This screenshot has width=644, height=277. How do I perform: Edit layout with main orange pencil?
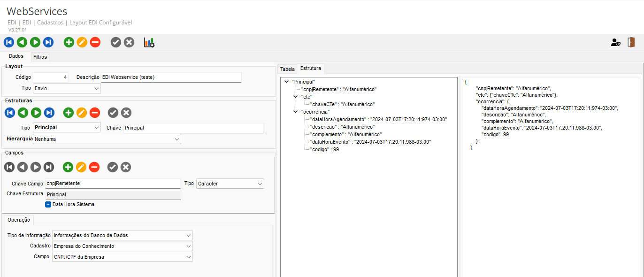82,42
